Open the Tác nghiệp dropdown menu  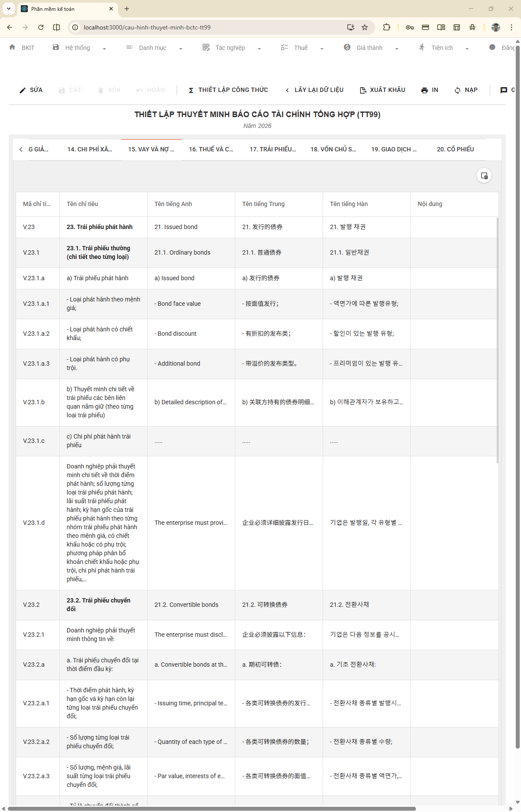click(x=231, y=48)
